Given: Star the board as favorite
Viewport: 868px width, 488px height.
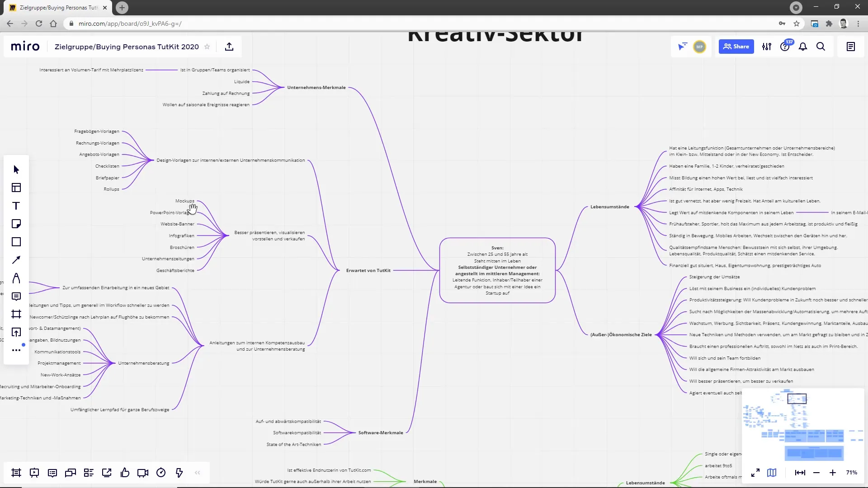Looking at the screenshot, I should pyautogui.click(x=207, y=47).
